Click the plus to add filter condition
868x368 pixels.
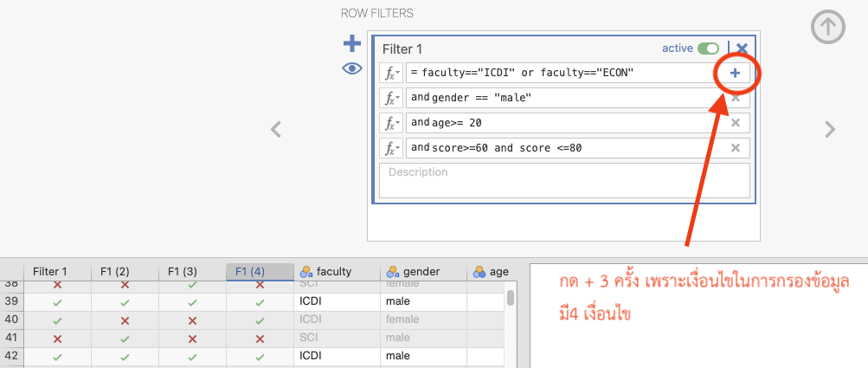pos(735,74)
